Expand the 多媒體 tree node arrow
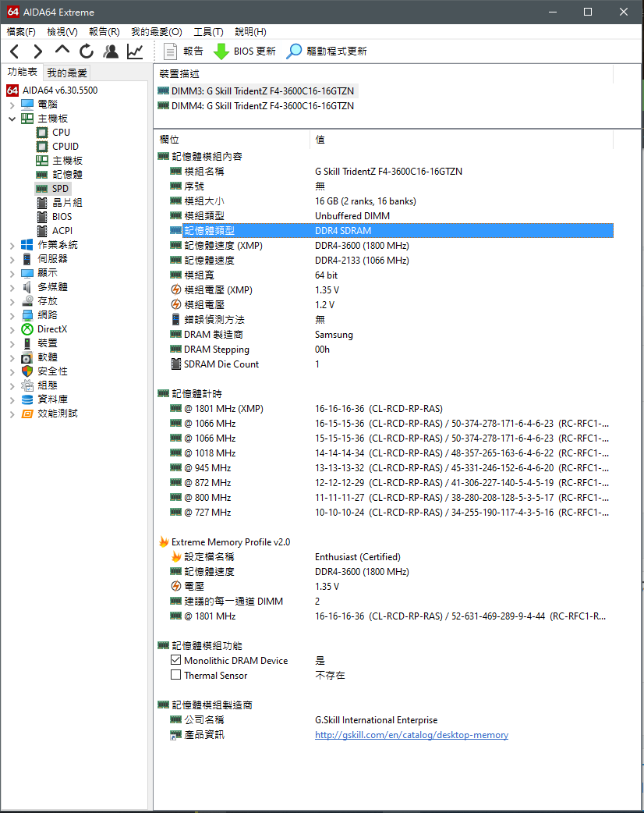The height and width of the screenshot is (813, 644). point(12,287)
